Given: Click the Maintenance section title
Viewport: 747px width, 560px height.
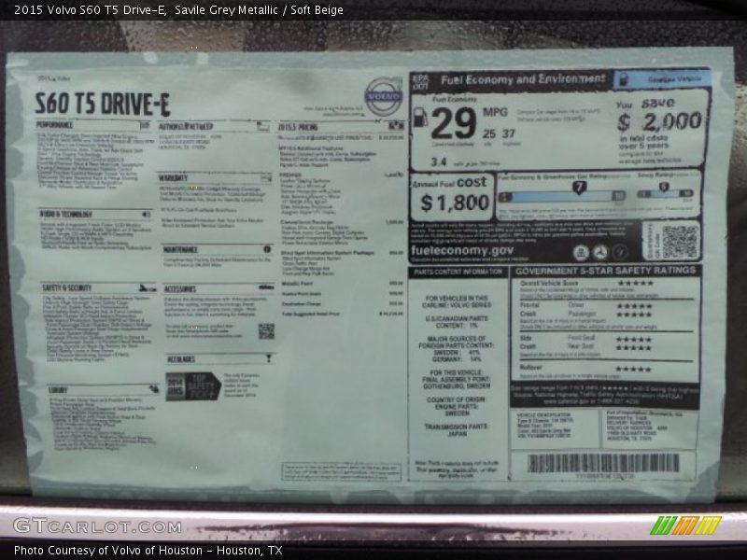Looking at the screenshot, I should coord(180,249).
